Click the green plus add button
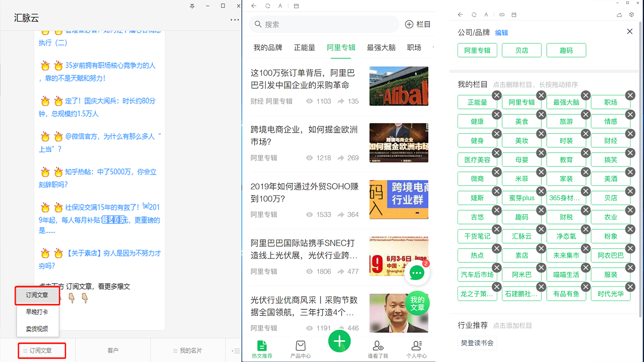Viewport: 644px width, 362px height. (x=339, y=342)
